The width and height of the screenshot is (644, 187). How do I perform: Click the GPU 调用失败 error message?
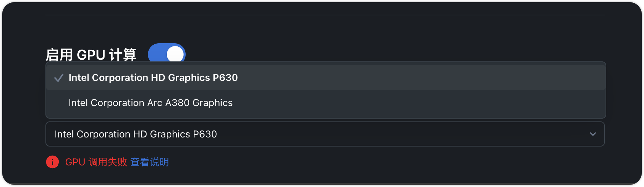(96, 162)
